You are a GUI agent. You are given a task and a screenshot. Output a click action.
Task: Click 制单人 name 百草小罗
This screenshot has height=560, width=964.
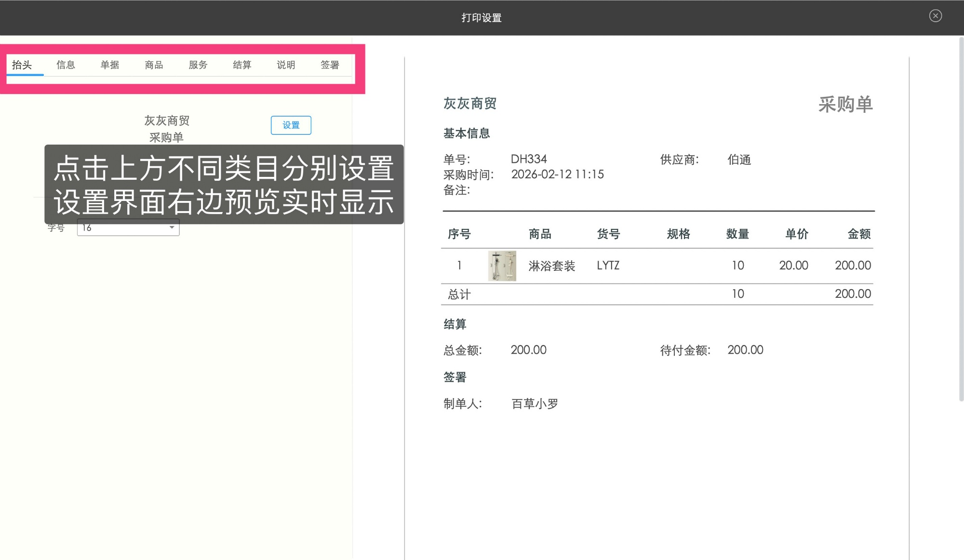tap(534, 403)
